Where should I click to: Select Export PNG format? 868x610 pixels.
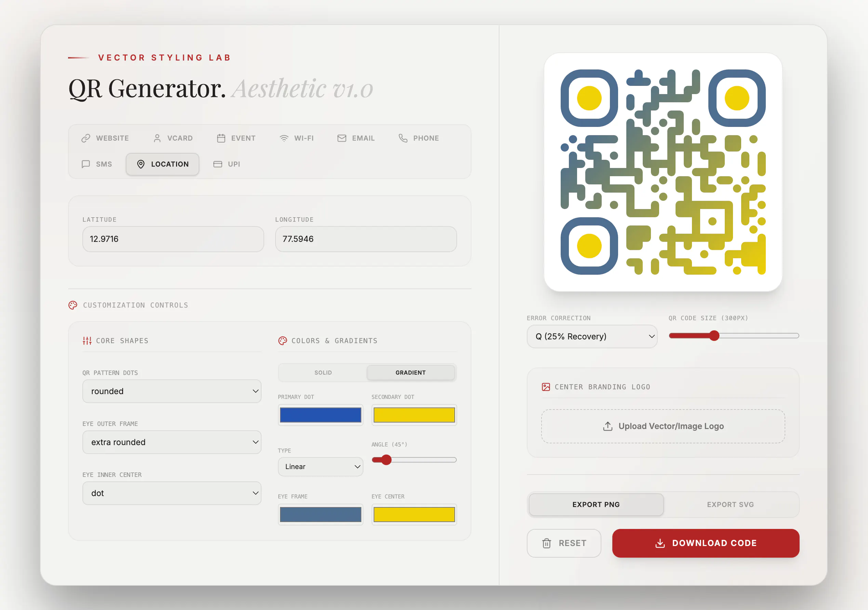[596, 504]
